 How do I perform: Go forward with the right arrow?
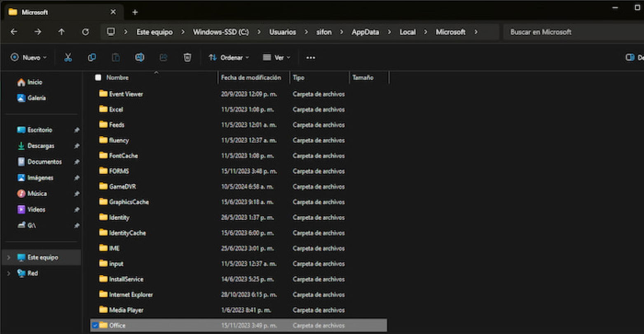click(x=37, y=32)
